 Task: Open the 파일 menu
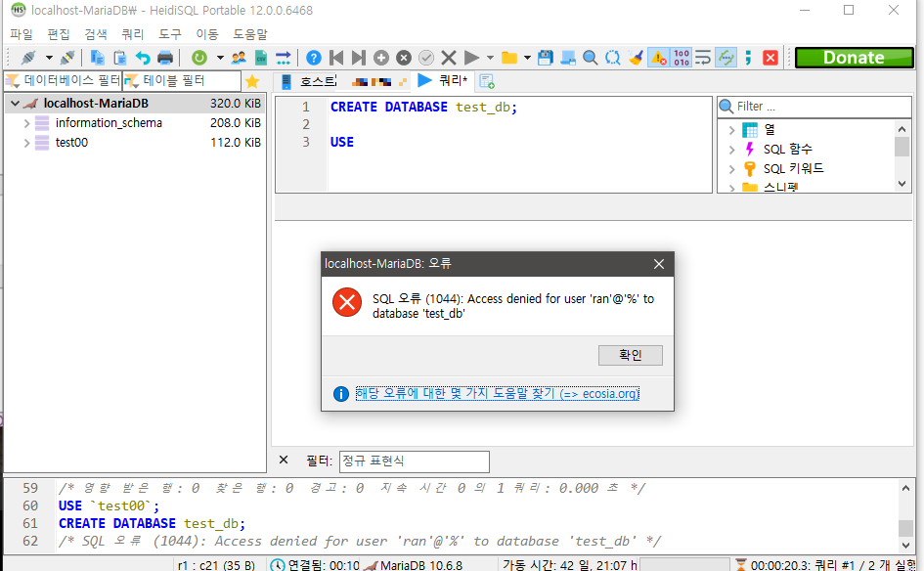[x=22, y=34]
